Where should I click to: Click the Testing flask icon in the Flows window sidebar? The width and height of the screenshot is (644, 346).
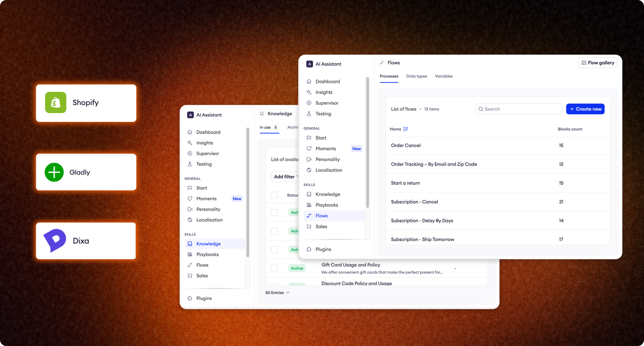[309, 114]
